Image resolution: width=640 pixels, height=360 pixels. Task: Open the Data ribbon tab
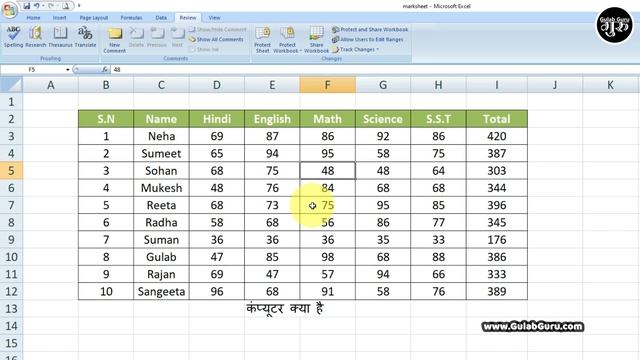tap(161, 18)
